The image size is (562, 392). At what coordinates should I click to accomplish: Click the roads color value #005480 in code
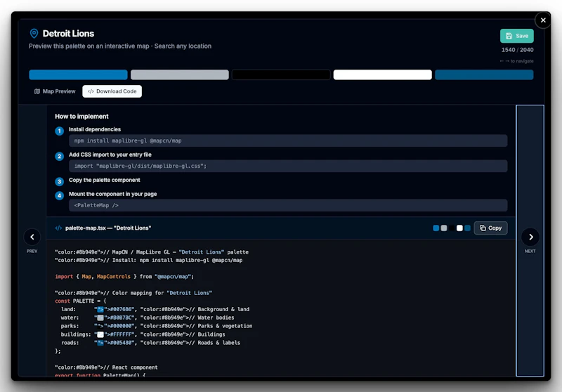coord(121,343)
